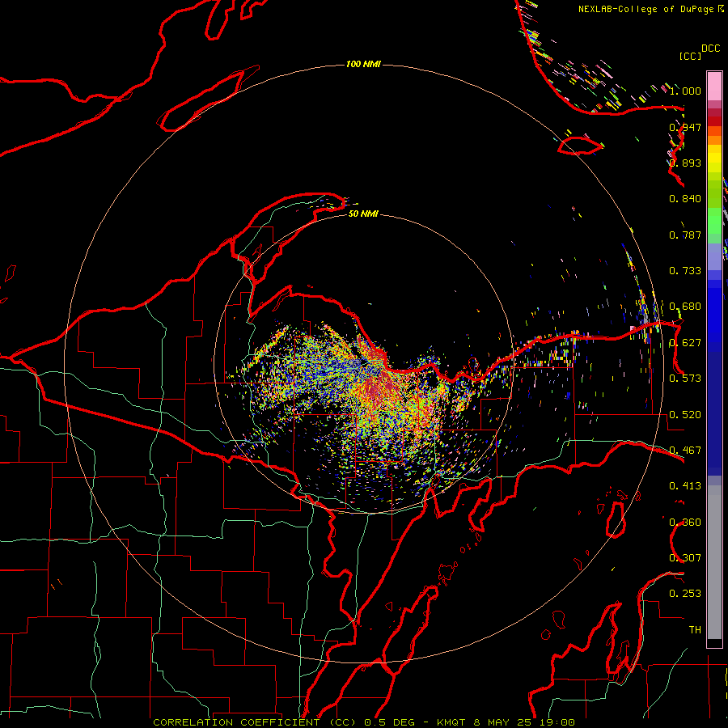Click the 0.573 legend value
Image resolution: width=728 pixels, height=728 pixels.
(685, 379)
